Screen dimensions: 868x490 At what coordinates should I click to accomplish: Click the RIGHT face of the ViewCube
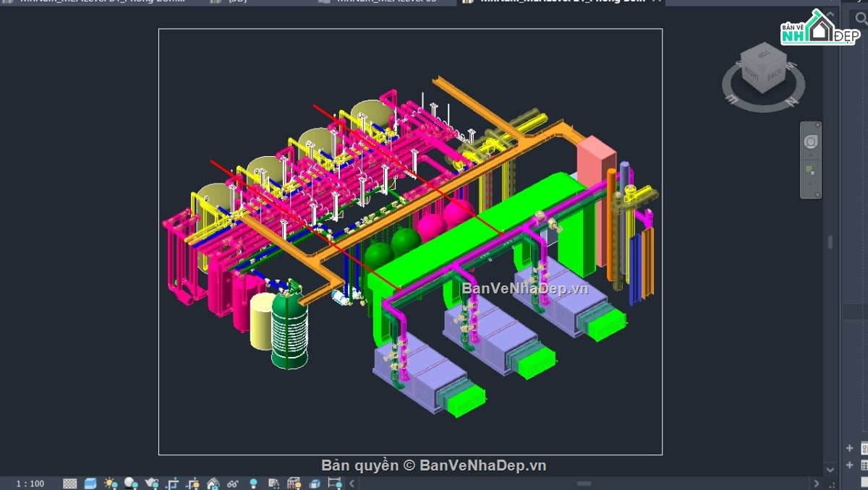tap(752, 73)
